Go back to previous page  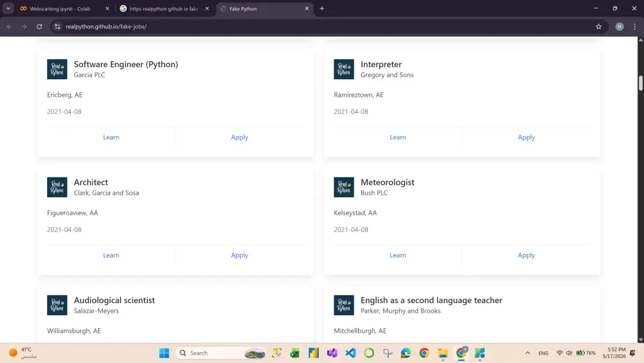[x=10, y=26]
